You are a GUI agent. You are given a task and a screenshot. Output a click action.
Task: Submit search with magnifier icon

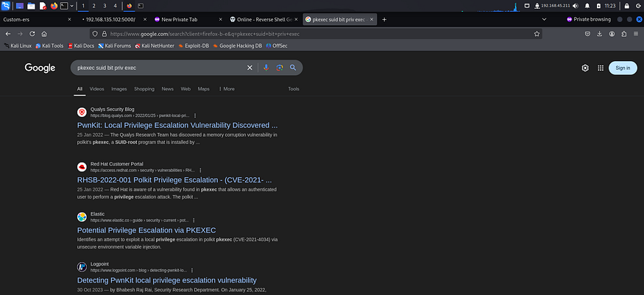(293, 68)
